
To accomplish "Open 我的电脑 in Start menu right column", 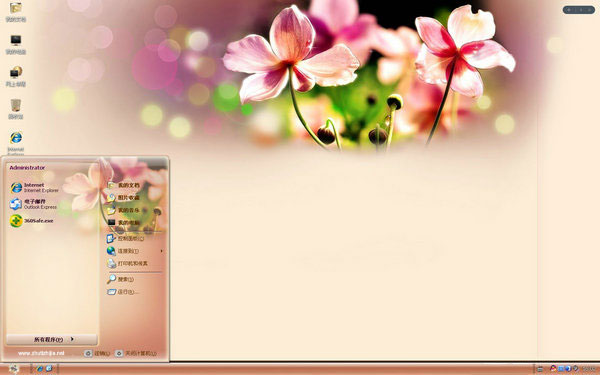I will pyautogui.click(x=124, y=222).
